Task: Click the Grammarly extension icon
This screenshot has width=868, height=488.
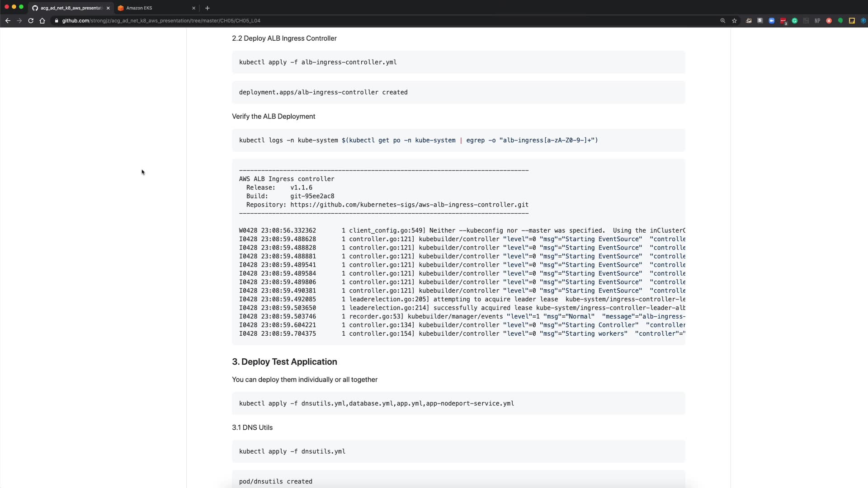Action: 794,21
